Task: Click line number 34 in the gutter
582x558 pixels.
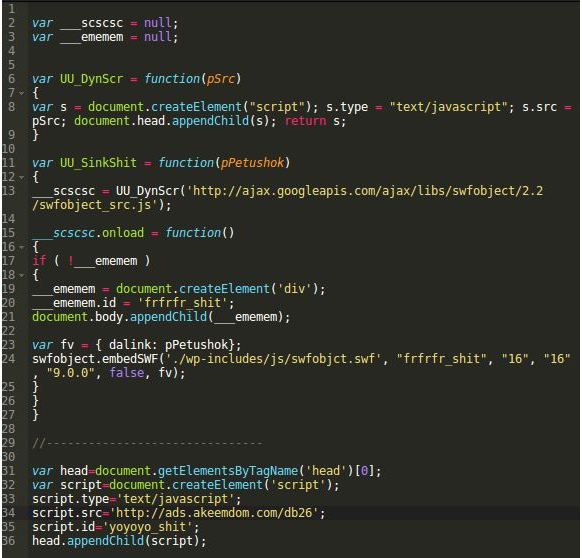Action: [x=9, y=513]
